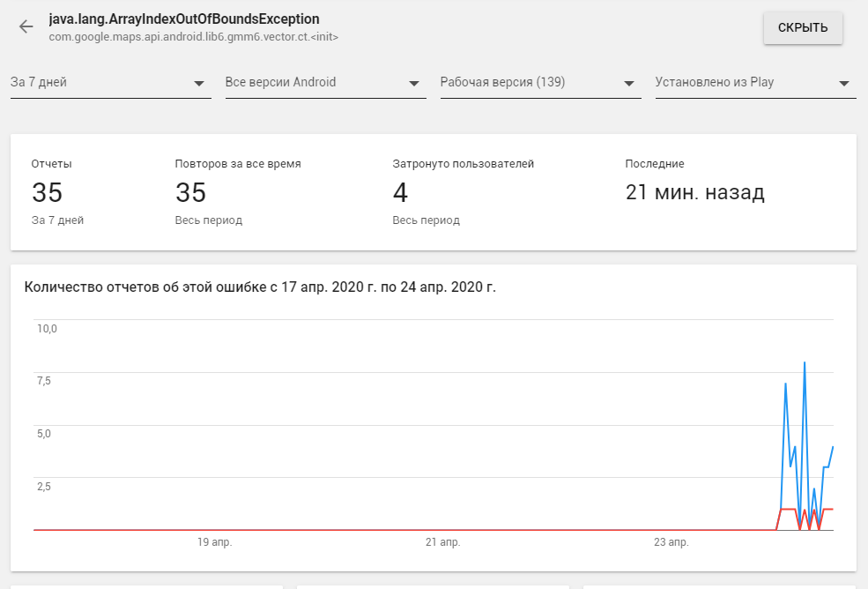Click the 10,0 y-axis label
This screenshot has height=589, width=868.
tap(46, 328)
